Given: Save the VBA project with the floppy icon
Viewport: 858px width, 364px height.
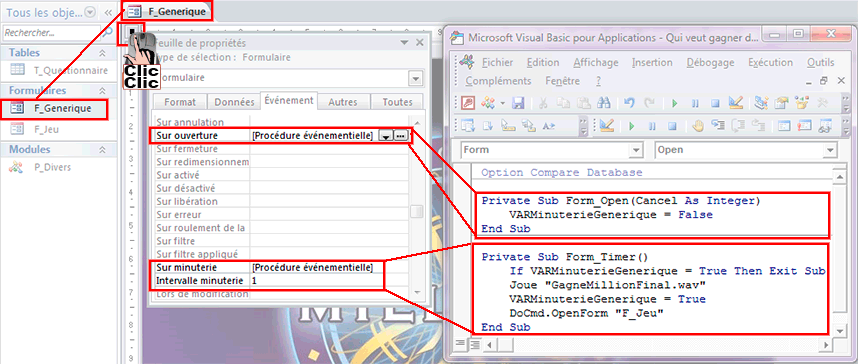Looking at the screenshot, I should (x=518, y=103).
